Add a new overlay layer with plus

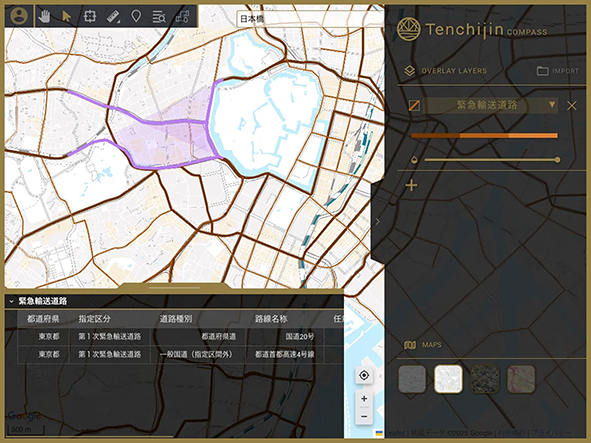pyautogui.click(x=412, y=185)
